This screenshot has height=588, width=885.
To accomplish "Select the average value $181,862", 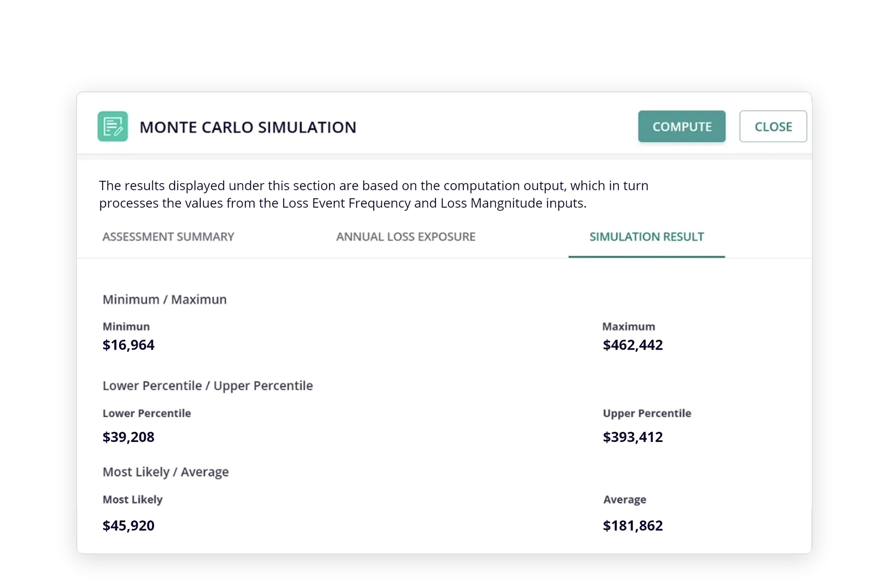I will pos(632,525).
